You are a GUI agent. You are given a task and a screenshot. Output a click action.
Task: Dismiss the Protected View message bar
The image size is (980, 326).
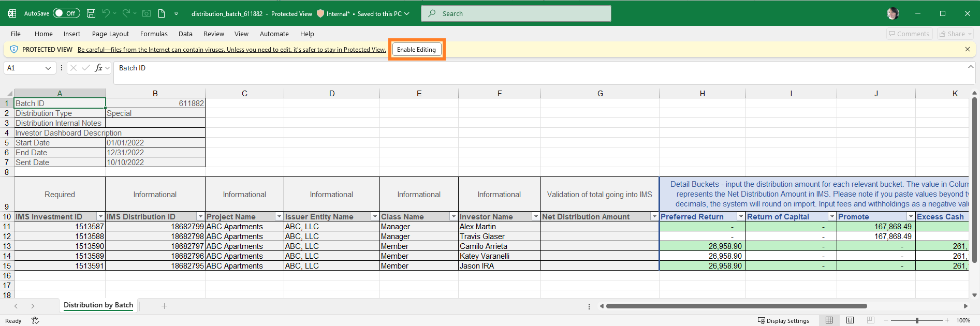coord(968,49)
